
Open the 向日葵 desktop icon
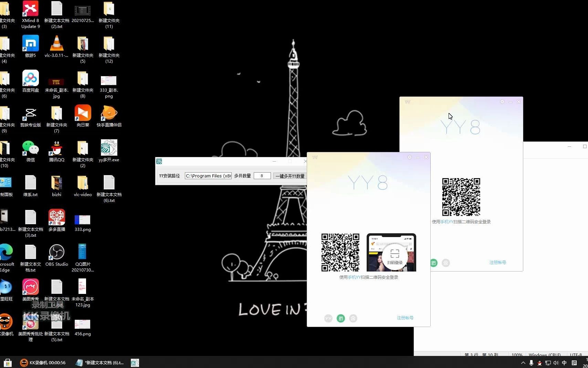tap(83, 116)
